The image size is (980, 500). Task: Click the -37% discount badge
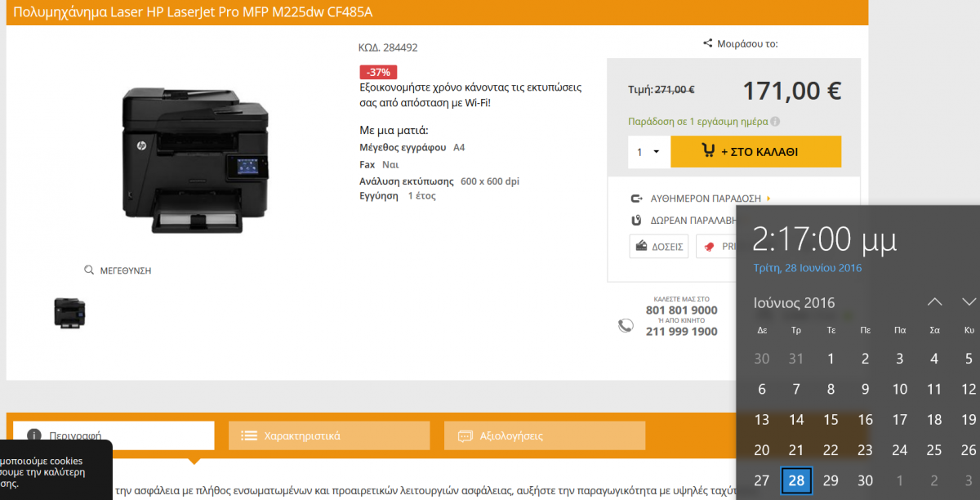(x=378, y=72)
